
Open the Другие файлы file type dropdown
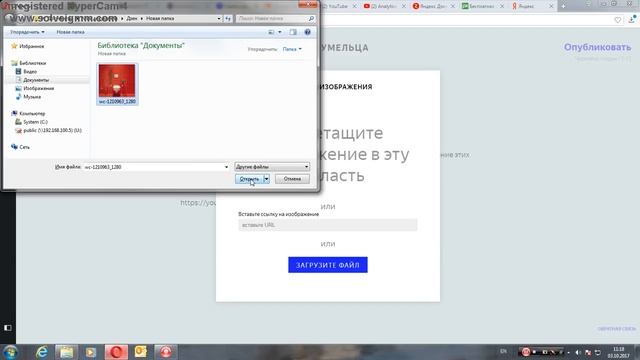[272, 167]
